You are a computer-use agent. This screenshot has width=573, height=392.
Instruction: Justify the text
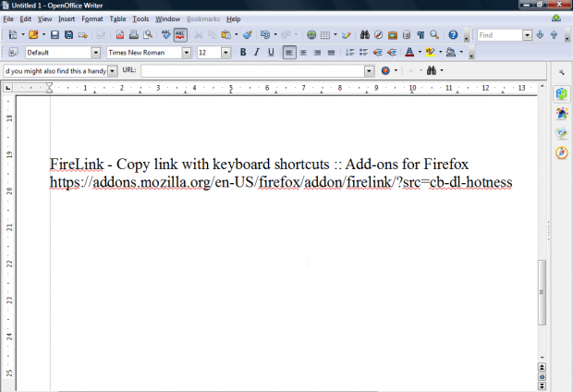pos(331,53)
